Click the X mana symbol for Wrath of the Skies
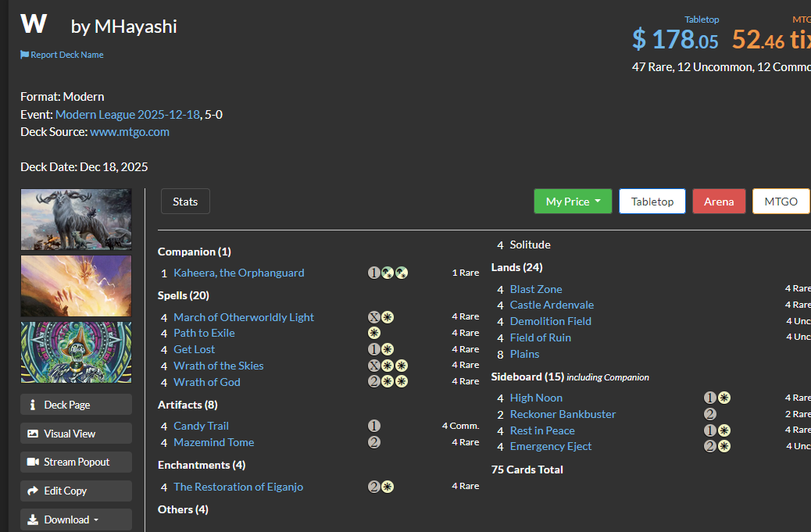811x532 pixels. (x=374, y=366)
